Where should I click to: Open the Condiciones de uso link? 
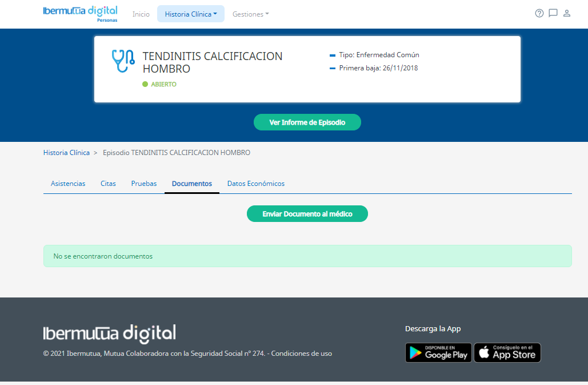(301, 354)
